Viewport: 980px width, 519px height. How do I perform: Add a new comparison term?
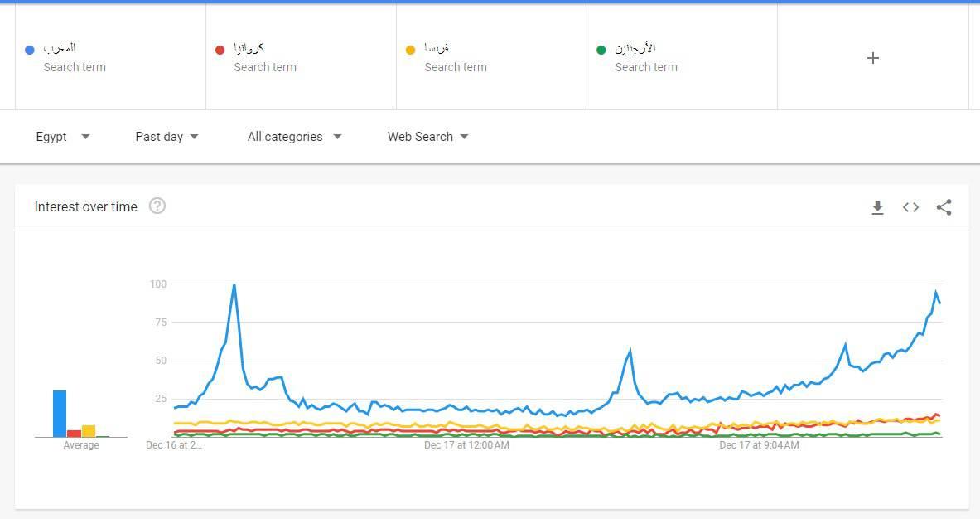point(872,58)
